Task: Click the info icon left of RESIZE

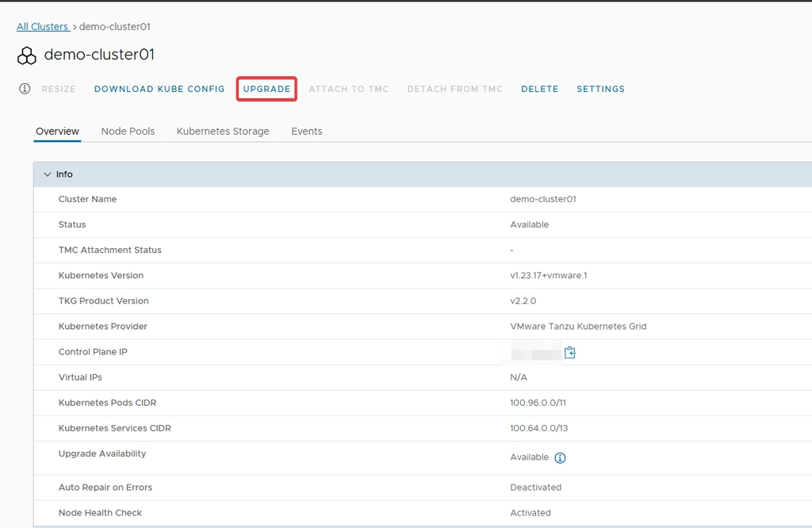Action: [25, 89]
